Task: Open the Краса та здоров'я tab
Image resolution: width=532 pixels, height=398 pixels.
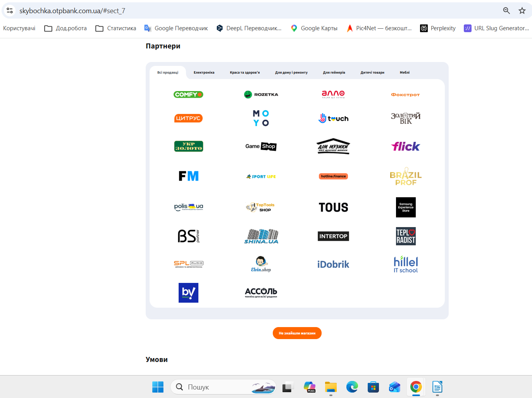Action: coord(245,72)
